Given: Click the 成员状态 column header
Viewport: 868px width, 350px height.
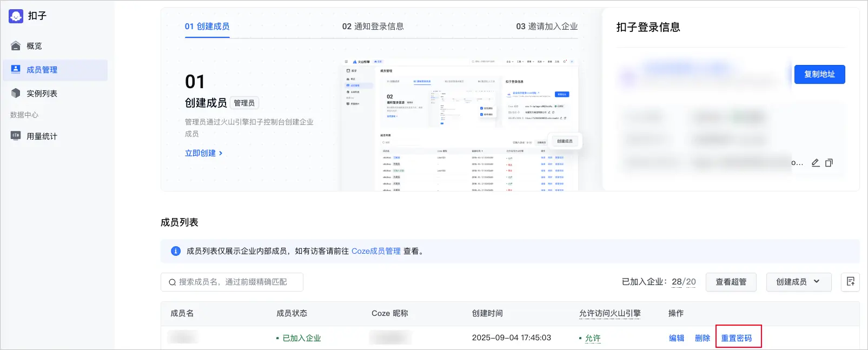Looking at the screenshot, I should point(291,313).
